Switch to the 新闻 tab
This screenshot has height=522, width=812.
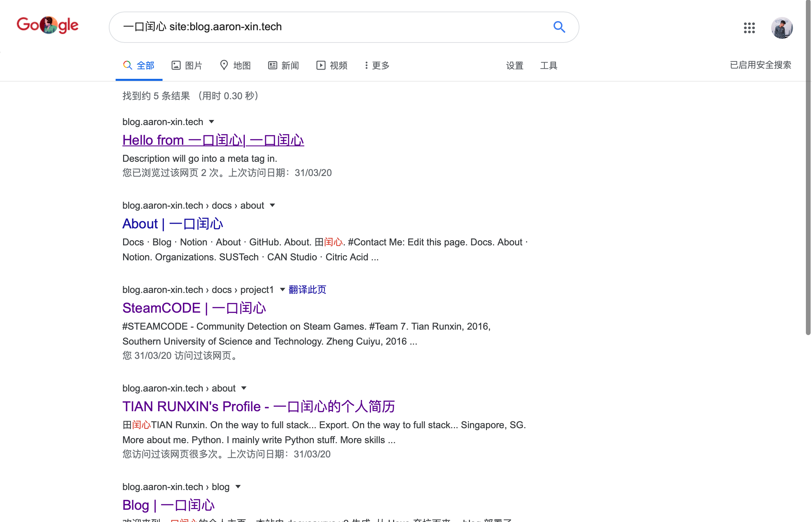(x=284, y=65)
